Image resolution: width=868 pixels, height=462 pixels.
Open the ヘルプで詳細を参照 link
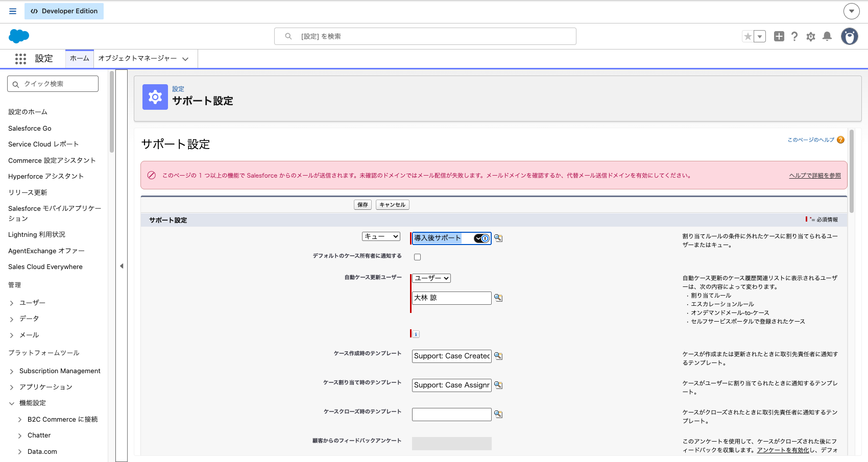pyautogui.click(x=815, y=176)
